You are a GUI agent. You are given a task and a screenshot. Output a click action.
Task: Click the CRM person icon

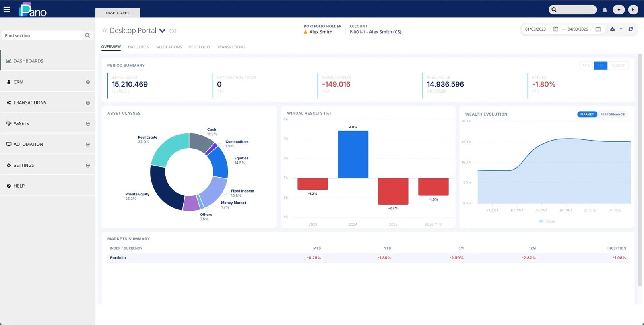tap(9, 82)
